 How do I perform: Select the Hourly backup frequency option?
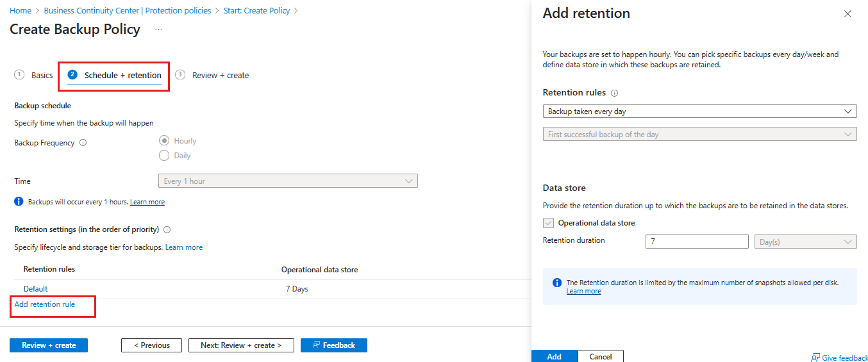(x=164, y=141)
